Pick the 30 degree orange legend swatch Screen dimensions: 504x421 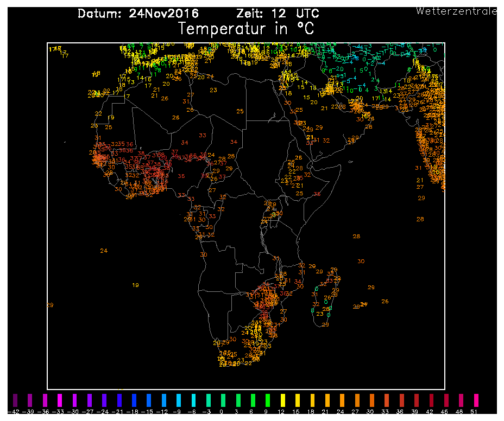coord(371,400)
